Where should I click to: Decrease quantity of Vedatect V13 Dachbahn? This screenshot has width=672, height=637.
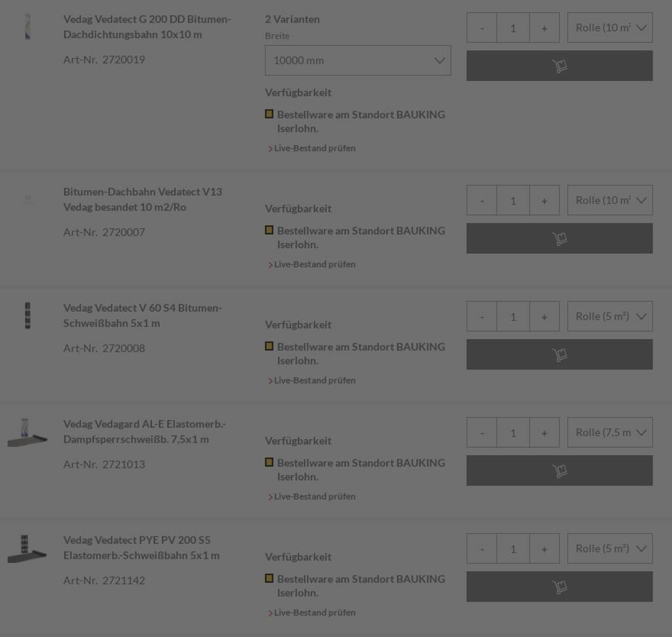[x=482, y=200]
